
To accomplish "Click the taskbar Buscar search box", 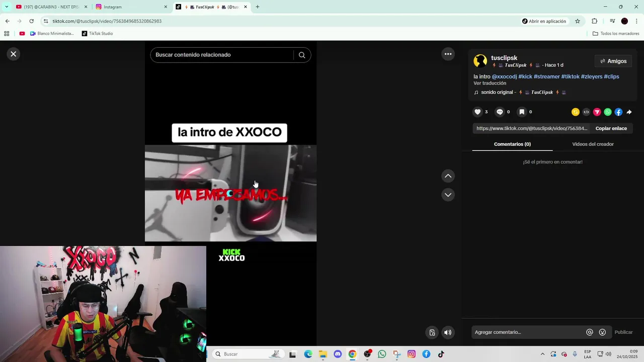I will tap(247, 354).
